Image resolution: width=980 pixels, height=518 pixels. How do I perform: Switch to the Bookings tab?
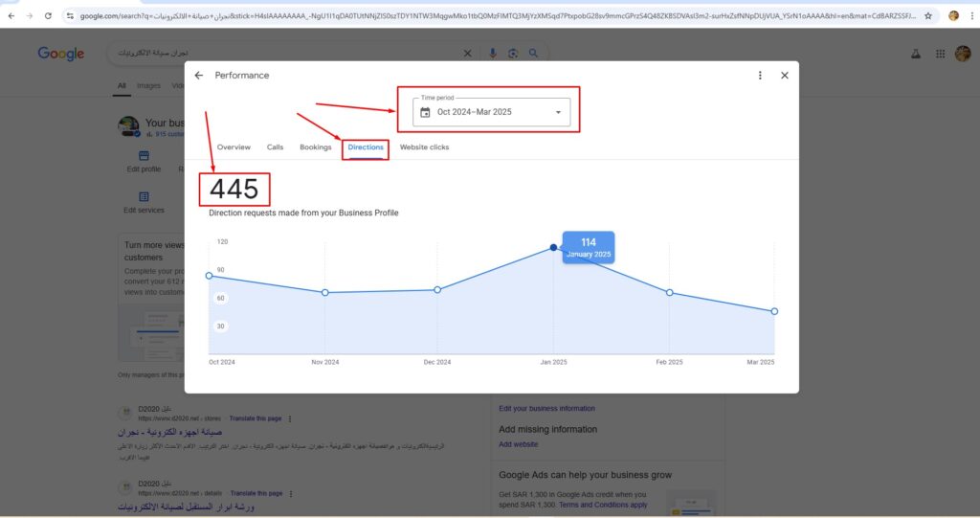[316, 147]
